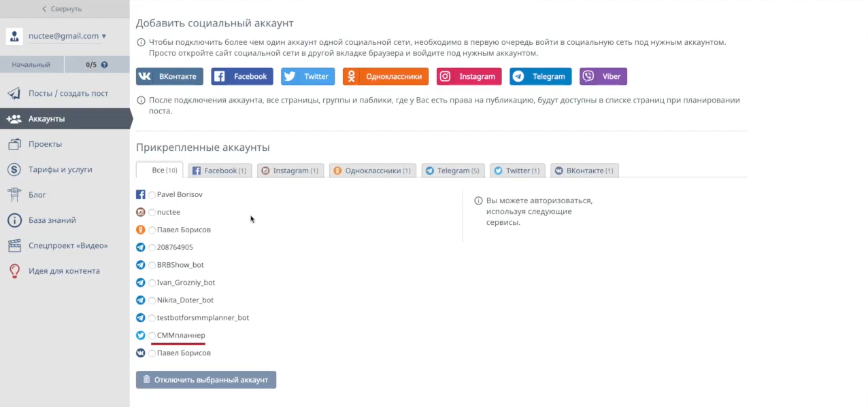Screen dimensions: 868x407
Task: Click the Blog tower icon
Action: coord(14,195)
